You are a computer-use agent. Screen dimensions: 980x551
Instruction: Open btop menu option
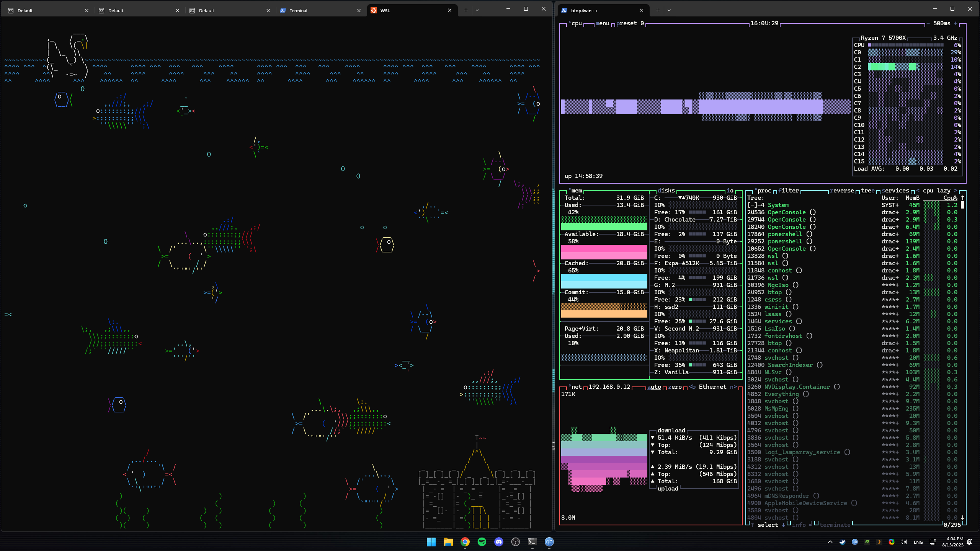click(602, 23)
